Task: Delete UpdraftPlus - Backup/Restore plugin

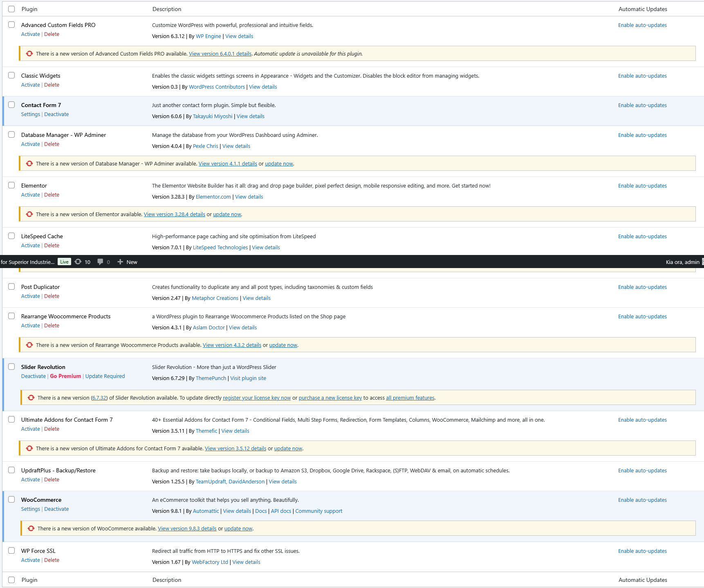Action: [52, 480]
